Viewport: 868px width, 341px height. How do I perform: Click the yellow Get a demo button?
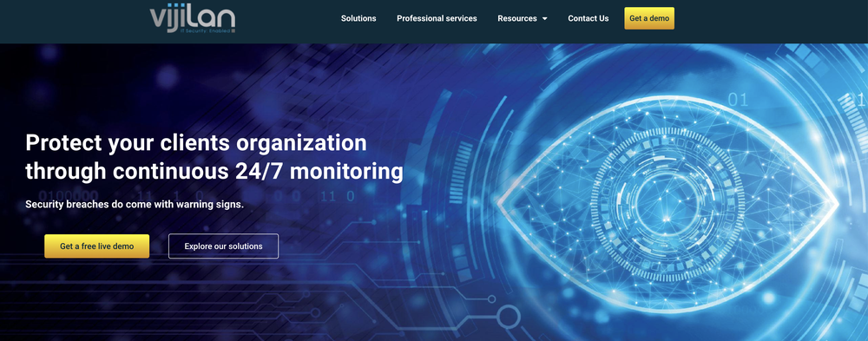tap(649, 18)
